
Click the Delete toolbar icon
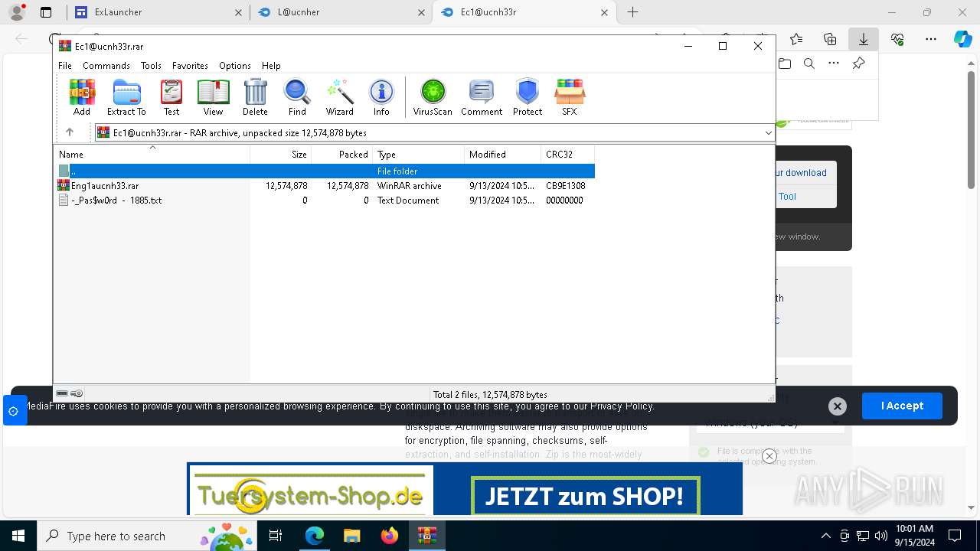point(255,97)
